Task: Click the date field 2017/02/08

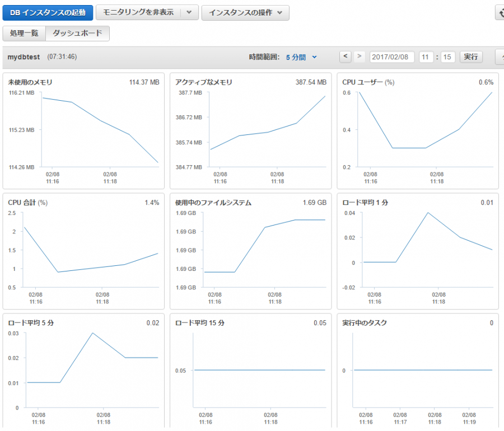Action: coord(392,57)
